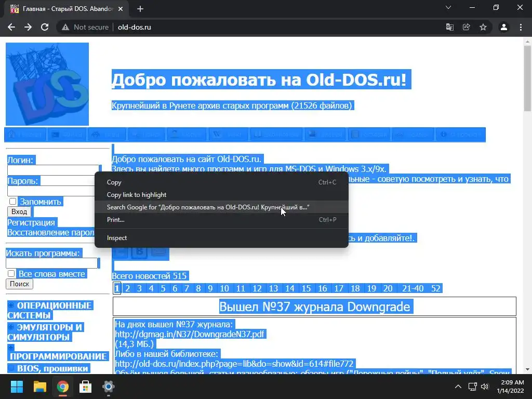Click the Chrome icon in the taskbar

coord(62,387)
